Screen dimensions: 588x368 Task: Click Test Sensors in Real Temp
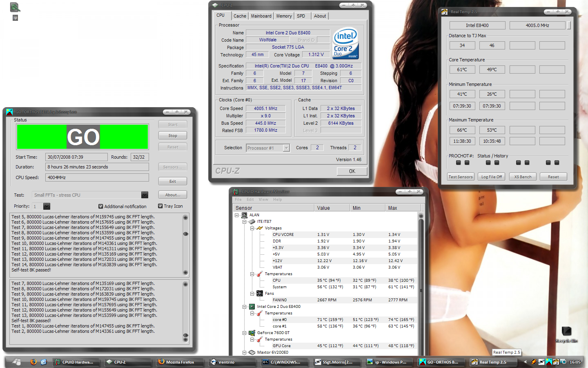(x=461, y=177)
